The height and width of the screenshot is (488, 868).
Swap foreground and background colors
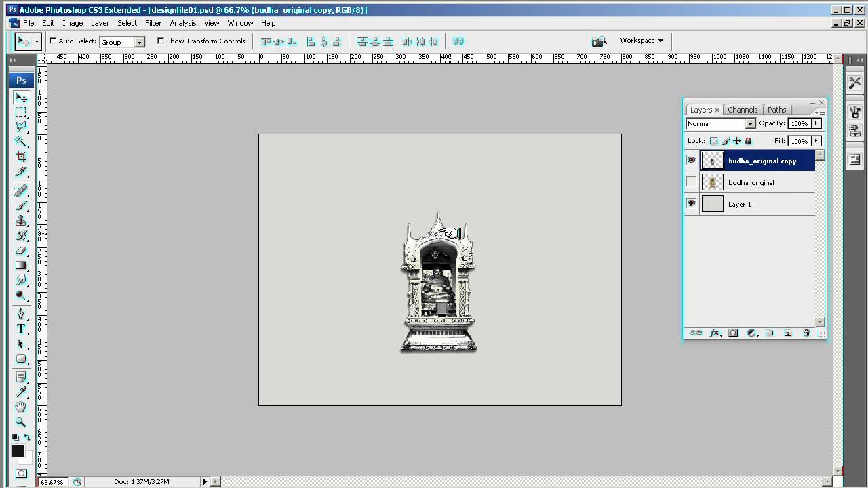(x=27, y=438)
